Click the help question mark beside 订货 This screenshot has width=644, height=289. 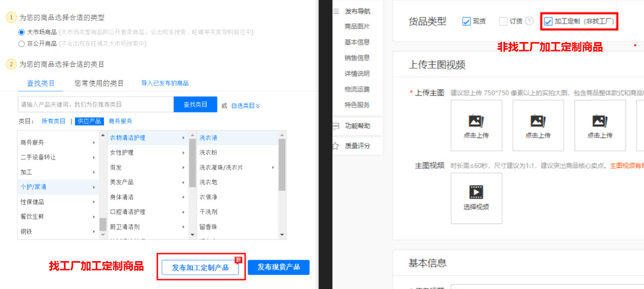pos(529,21)
